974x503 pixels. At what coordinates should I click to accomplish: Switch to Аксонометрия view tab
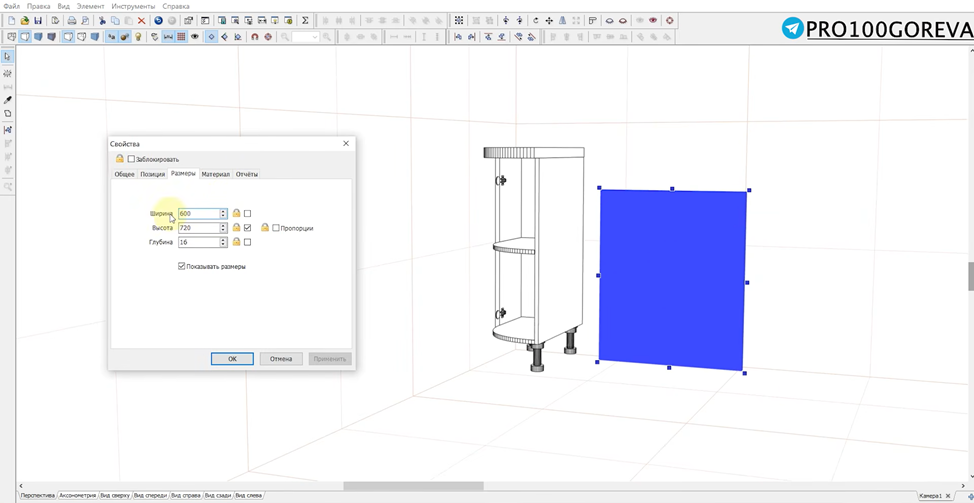point(78,496)
